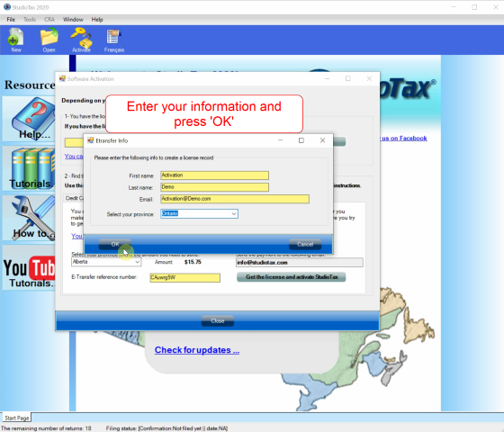The width and height of the screenshot is (504, 432).
Task: Open the Help book resource
Action: [29, 119]
